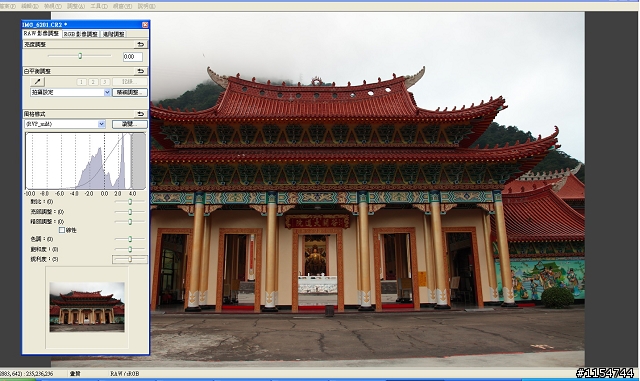Click the browse button beside picture style
This screenshot has width=640, height=381.
[129, 124]
